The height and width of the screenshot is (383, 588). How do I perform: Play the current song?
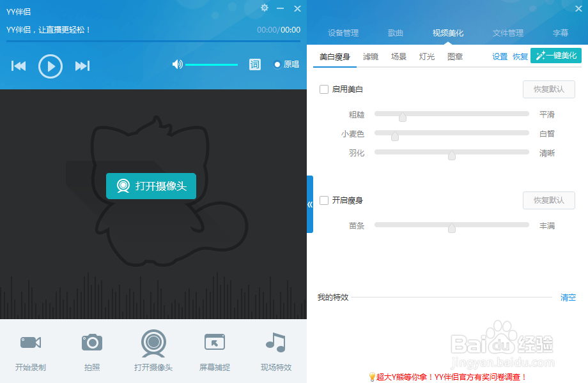tap(50, 66)
